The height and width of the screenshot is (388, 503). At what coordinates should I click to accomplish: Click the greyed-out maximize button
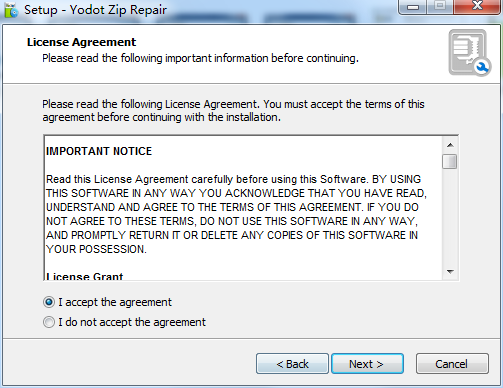click(x=440, y=7)
